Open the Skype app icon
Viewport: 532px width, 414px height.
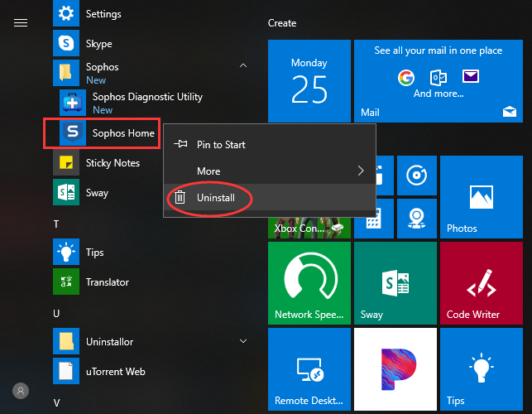[x=66, y=43]
